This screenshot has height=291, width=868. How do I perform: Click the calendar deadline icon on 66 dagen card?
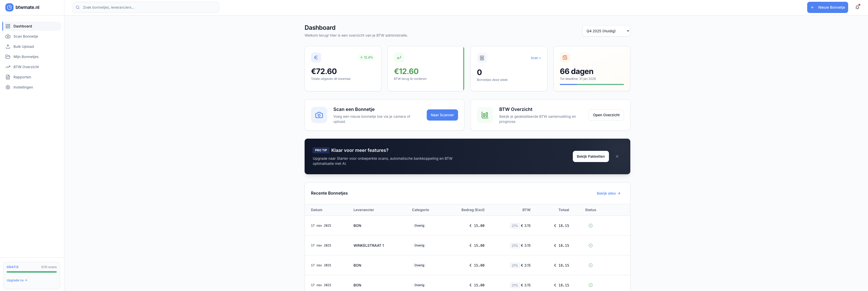tap(565, 57)
